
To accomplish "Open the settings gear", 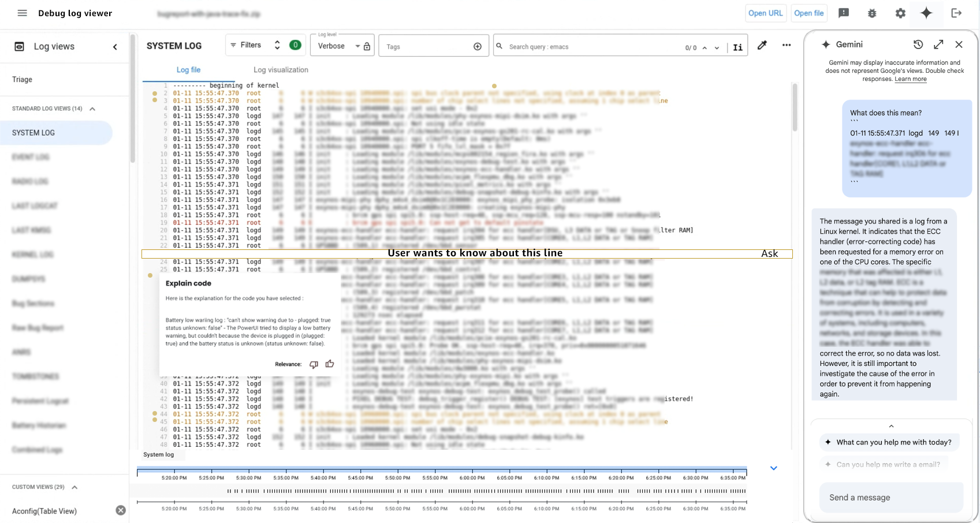I will 900,13.
